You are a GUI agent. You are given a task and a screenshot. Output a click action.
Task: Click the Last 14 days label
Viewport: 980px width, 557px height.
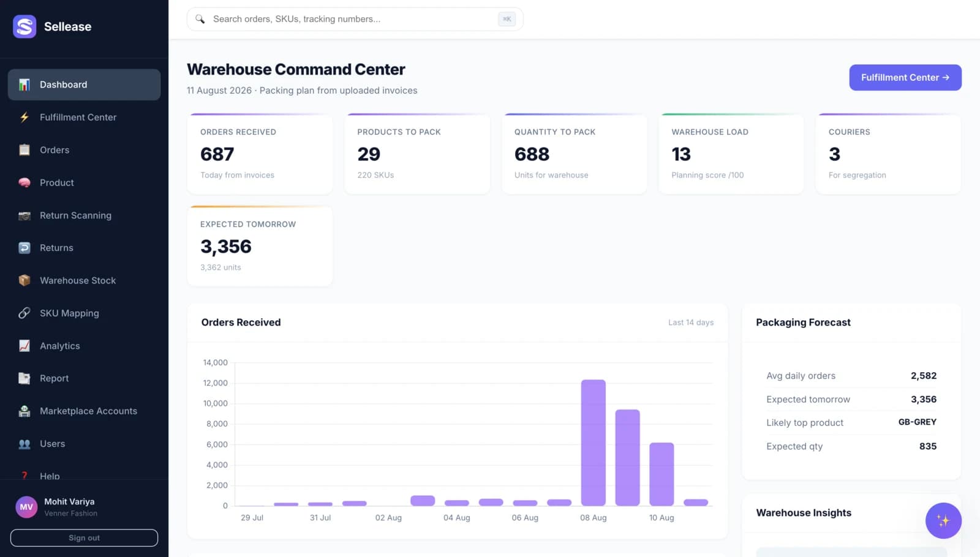[691, 323]
